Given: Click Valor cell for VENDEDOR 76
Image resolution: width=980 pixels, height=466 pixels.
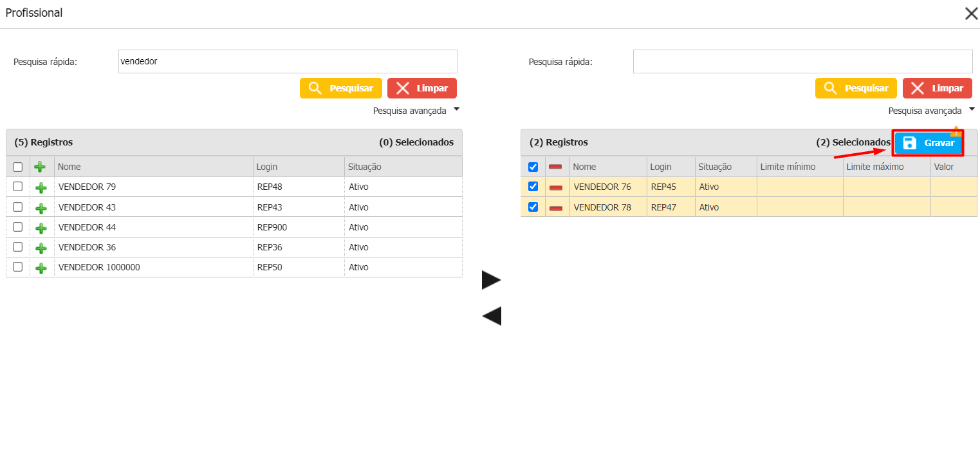Looking at the screenshot, I should pyautogui.click(x=954, y=187).
